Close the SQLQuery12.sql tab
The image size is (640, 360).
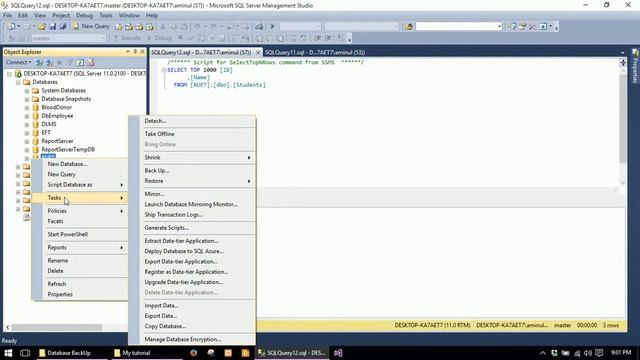[258, 53]
